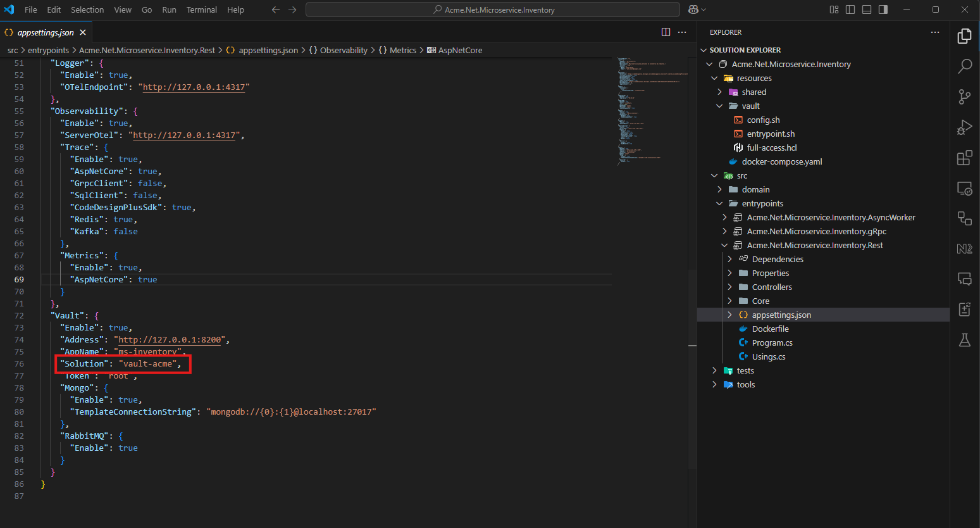Screen dimensions: 980x528
Task: Open the Help menu
Action: coord(235,9)
